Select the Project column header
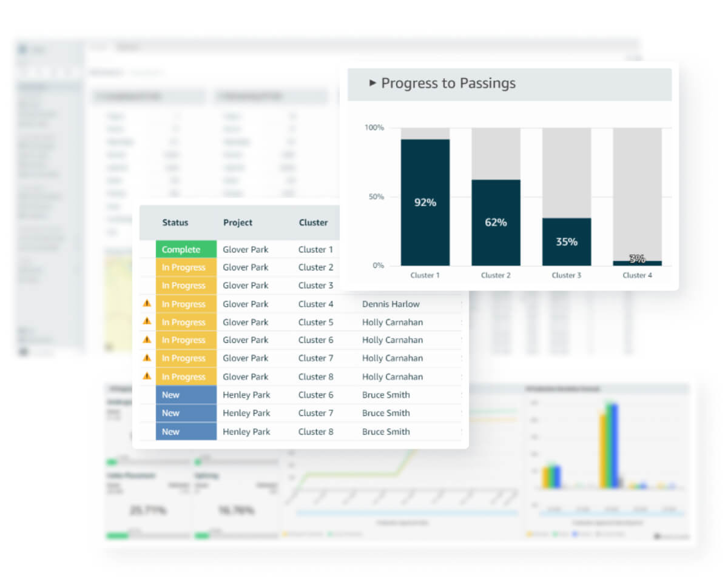The height and width of the screenshot is (579, 728). click(x=237, y=223)
